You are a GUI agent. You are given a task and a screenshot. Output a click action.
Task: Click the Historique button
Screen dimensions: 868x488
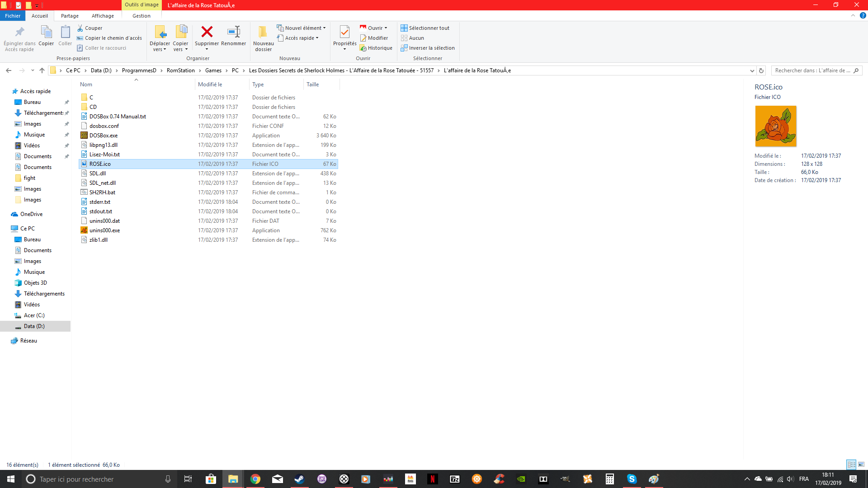click(x=376, y=48)
